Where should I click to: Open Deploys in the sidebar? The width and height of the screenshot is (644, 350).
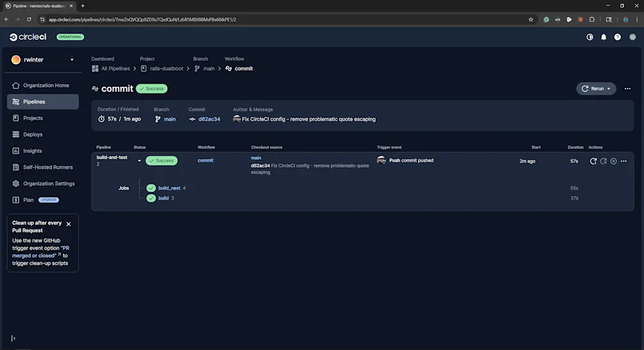click(x=43, y=135)
